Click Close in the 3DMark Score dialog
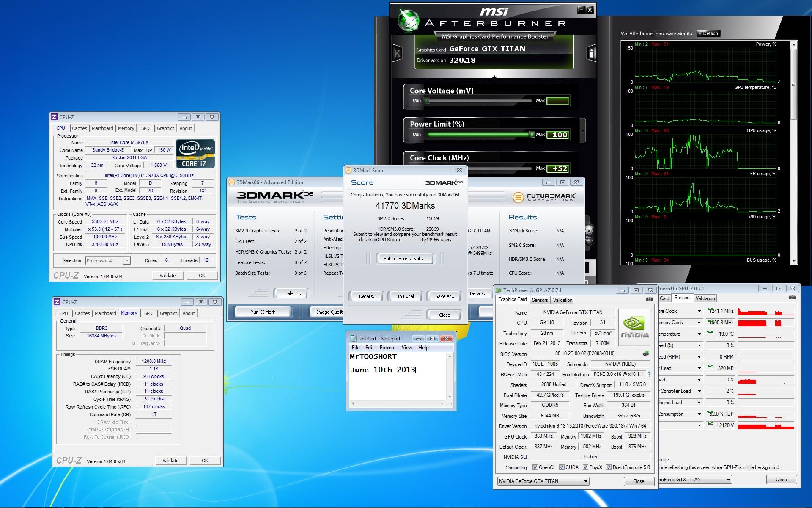 [x=444, y=315]
